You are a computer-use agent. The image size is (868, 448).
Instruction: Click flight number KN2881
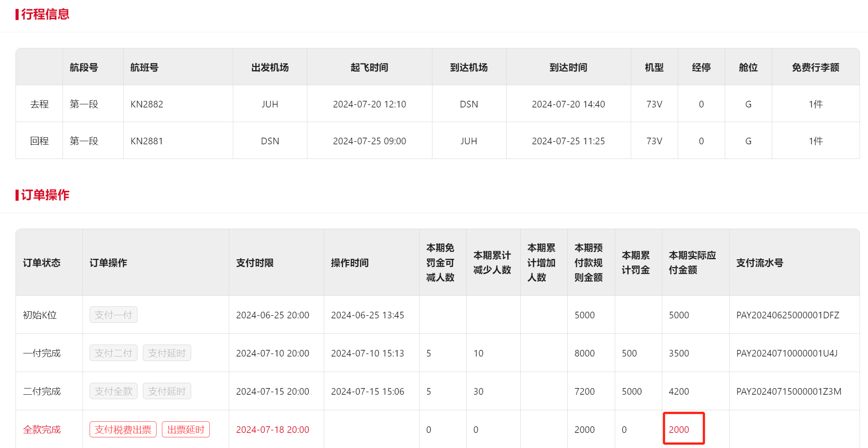(147, 141)
